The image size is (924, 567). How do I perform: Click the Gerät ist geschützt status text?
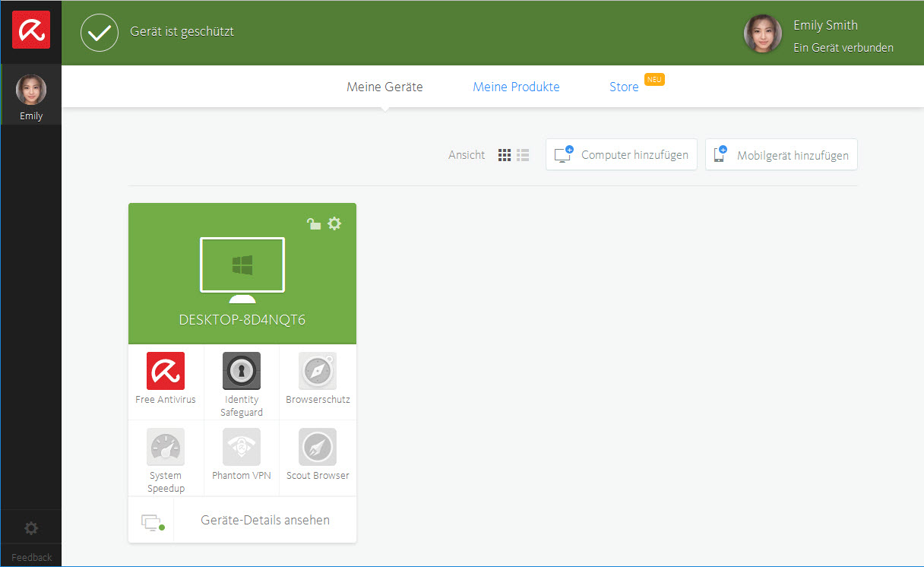pos(182,32)
